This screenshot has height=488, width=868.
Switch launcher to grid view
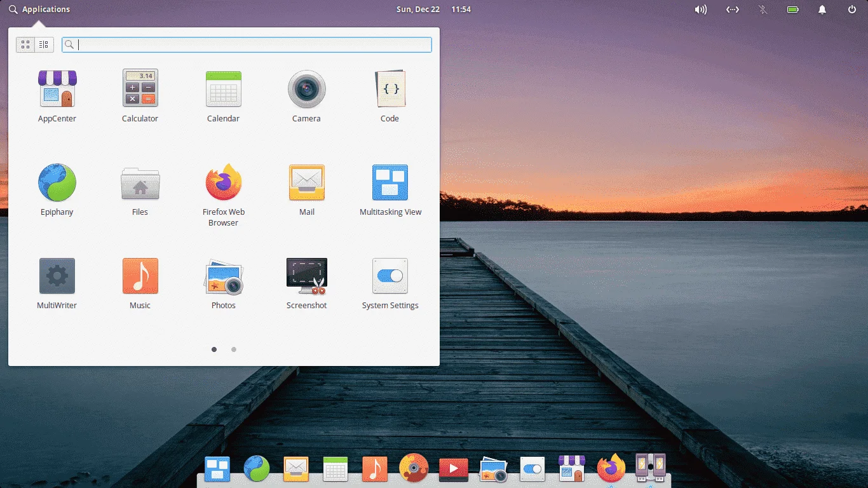(25, 44)
